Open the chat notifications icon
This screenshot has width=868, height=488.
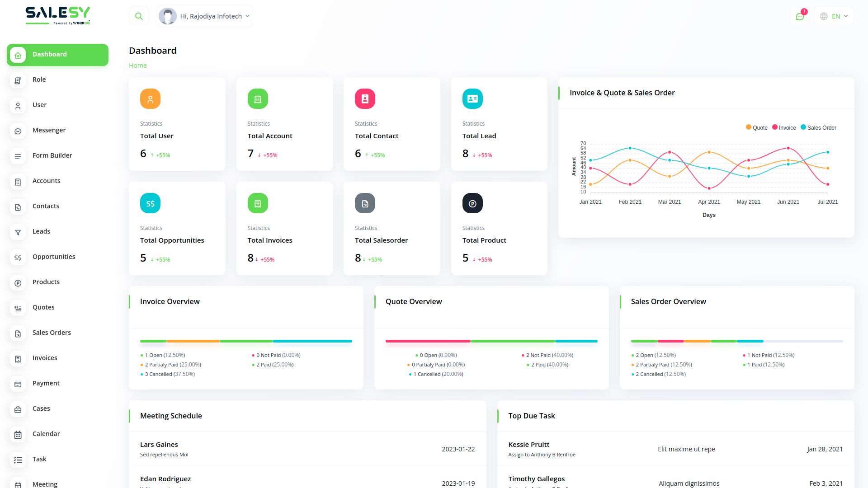pos(800,16)
